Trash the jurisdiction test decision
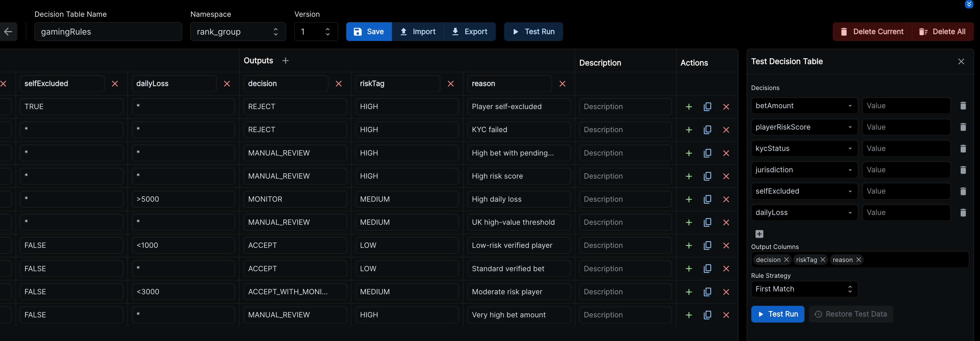This screenshot has height=341, width=980. [962, 170]
